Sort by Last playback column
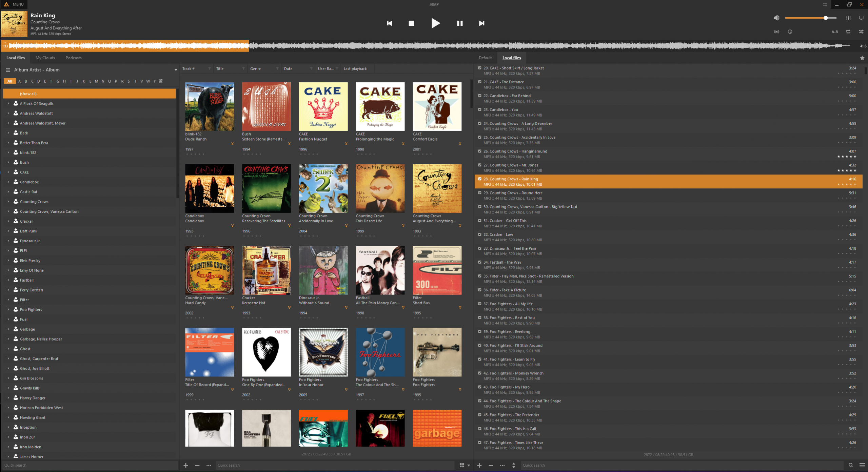Screen dimensions: 868x472 [x=355, y=69]
